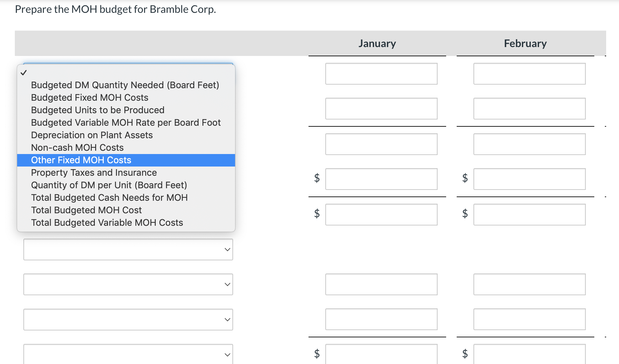Choose Budgeted Fixed MOH Costs option

[x=90, y=97]
